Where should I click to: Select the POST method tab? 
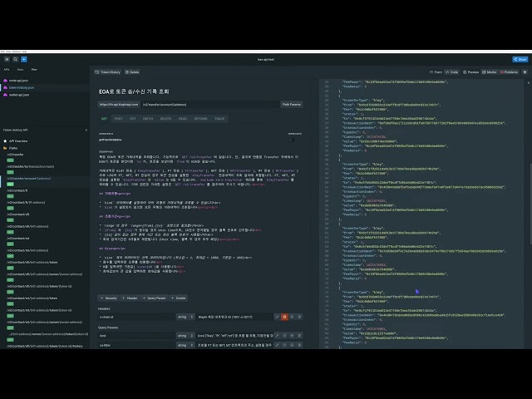(x=118, y=119)
